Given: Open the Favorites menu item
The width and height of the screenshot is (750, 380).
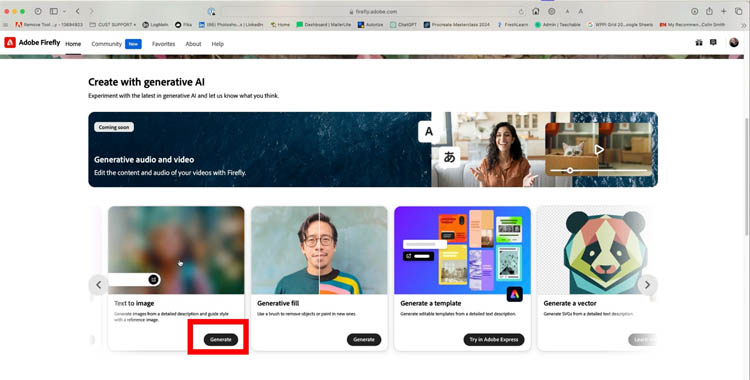Looking at the screenshot, I should click(164, 44).
